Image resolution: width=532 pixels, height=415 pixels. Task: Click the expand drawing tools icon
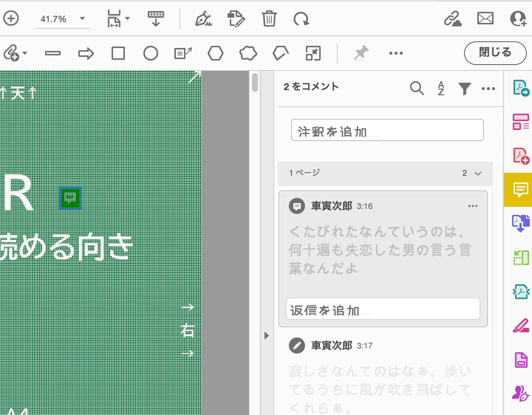pos(313,53)
